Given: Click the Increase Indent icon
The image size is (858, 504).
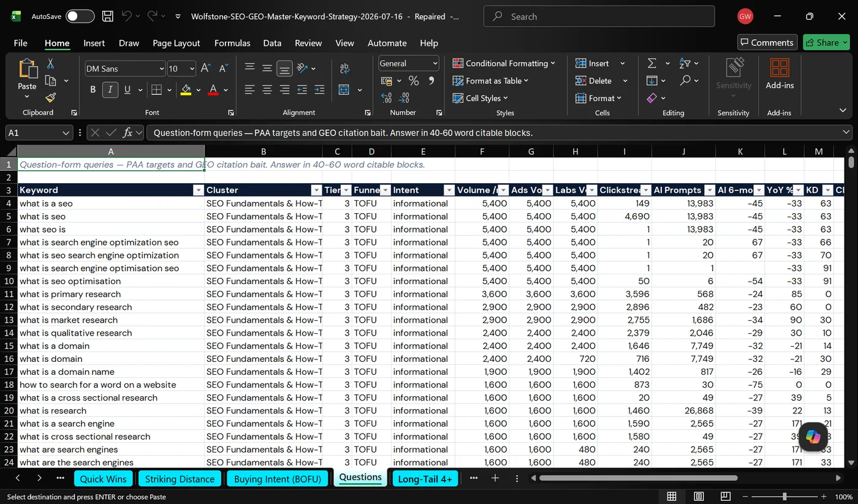Looking at the screenshot, I should pos(319,89).
